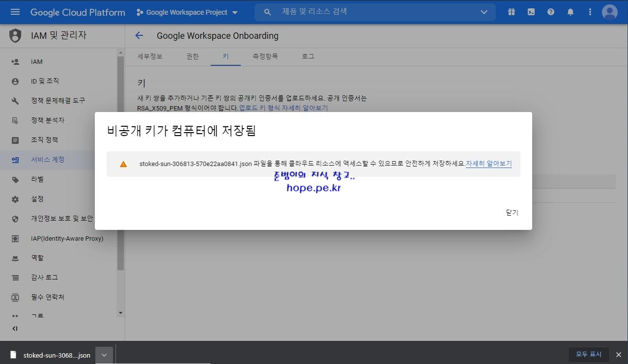Viewport: 628px width, 364px height.
Task: Switch to the 세부정보 tab
Action: tap(150, 56)
